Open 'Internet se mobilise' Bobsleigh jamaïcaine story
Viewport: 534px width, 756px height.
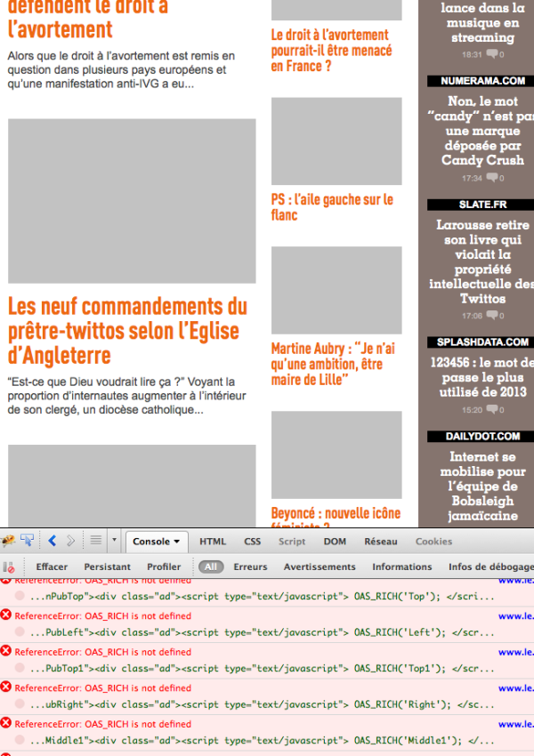coord(482,486)
